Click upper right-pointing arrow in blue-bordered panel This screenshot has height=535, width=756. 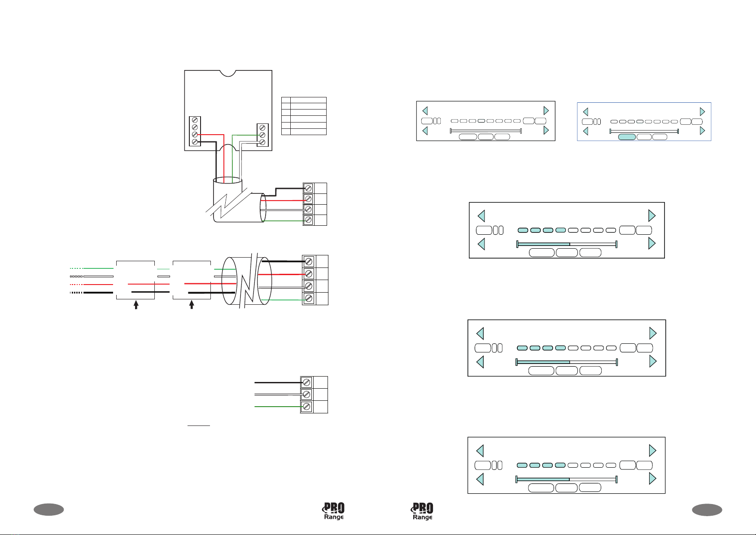(703, 112)
